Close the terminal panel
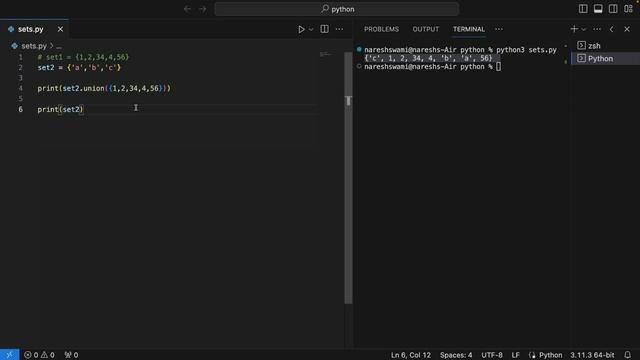Screen dimensions: 640x360 [x=627, y=29]
